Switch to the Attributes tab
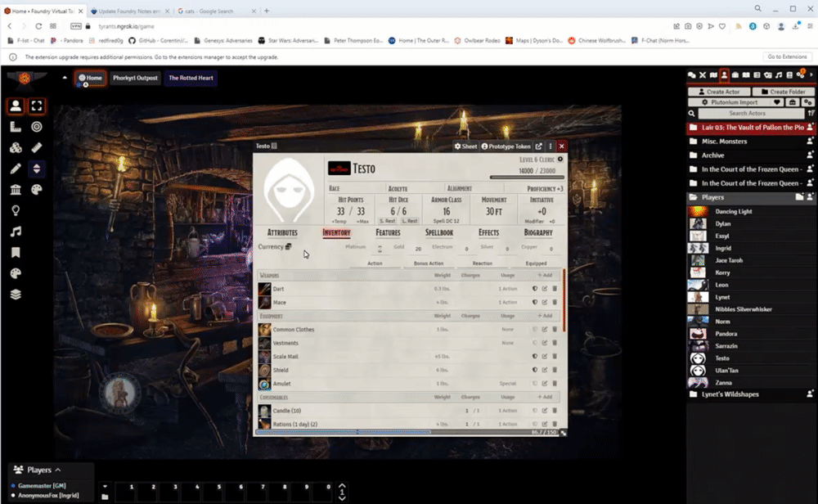 282,232
